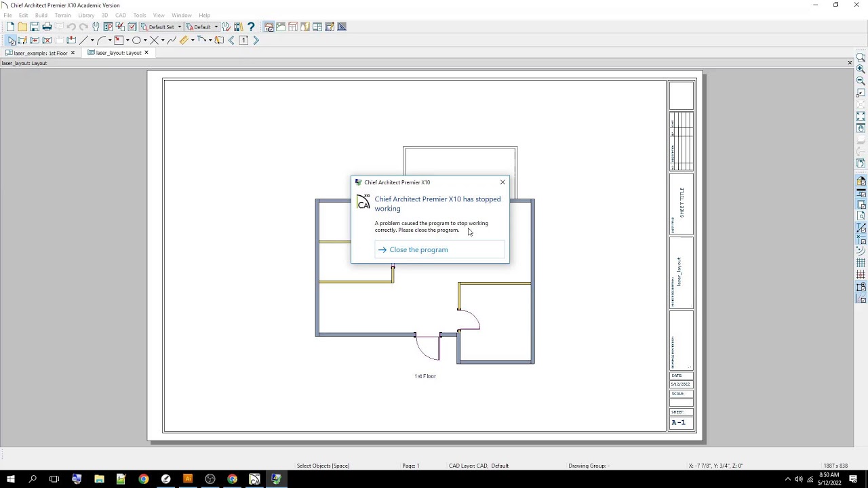Image resolution: width=868 pixels, height=488 pixels.
Task: Select the Text with arrow tool
Action: (x=201, y=40)
